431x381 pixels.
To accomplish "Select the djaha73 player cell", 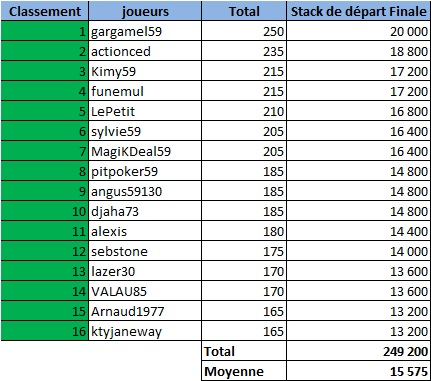I will (145, 211).
